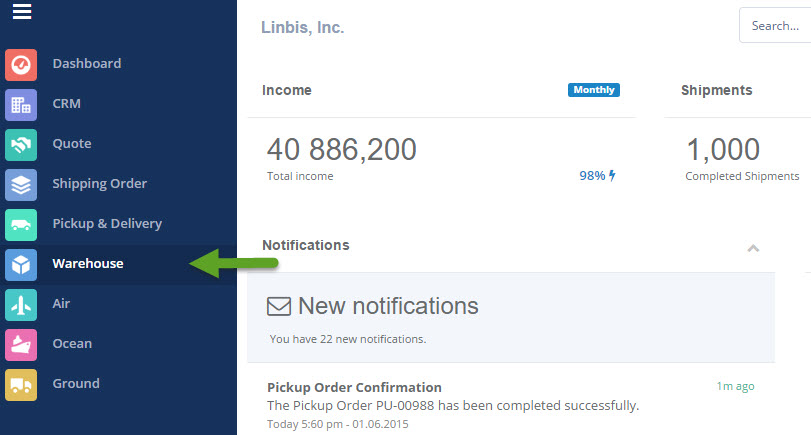Screen dimensions: 811x435
Task: Go to the Ocean menu item
Action: tap(118, 344)
